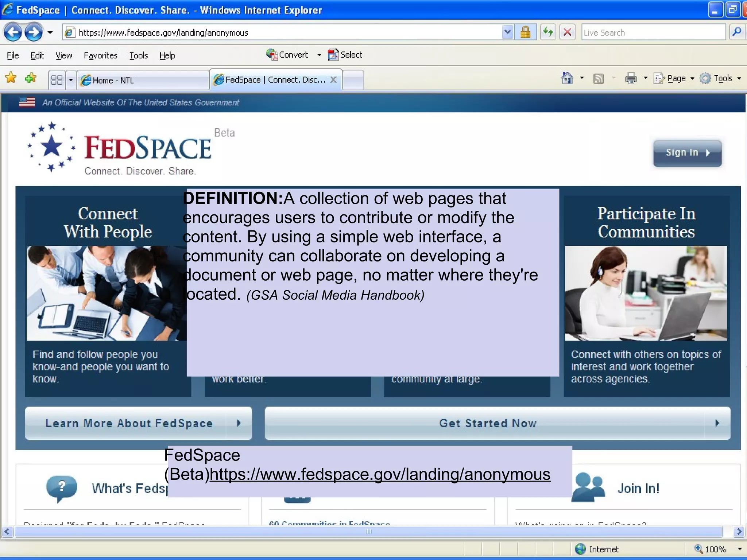Open Favorites Center star icon
The image size is (747, 560).
click(x=11, y=78)
